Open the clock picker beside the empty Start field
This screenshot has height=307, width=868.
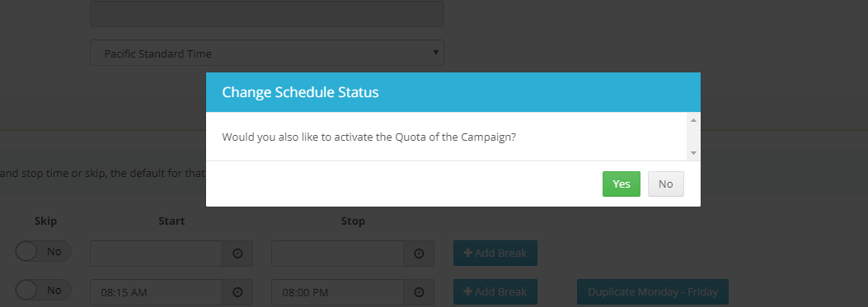(238, 254)
